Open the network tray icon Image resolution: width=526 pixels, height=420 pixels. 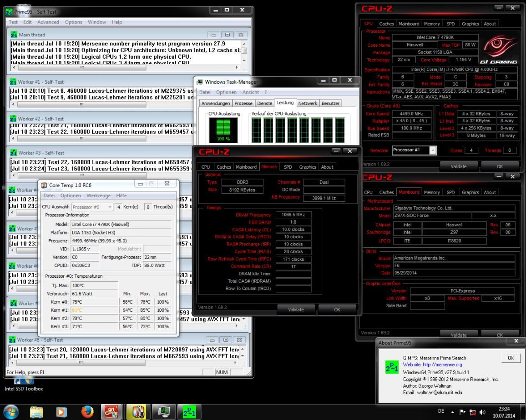pos(472,412)
